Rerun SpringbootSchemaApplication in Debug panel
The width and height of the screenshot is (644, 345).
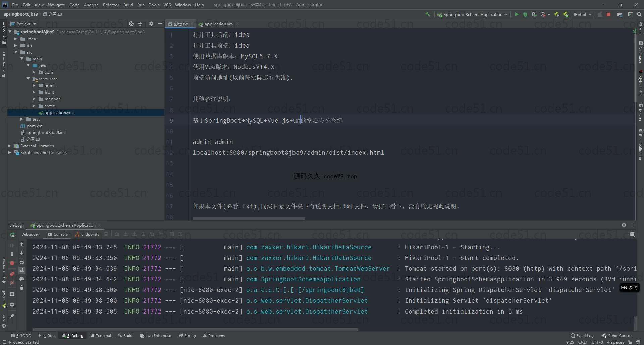pos(12,234)
